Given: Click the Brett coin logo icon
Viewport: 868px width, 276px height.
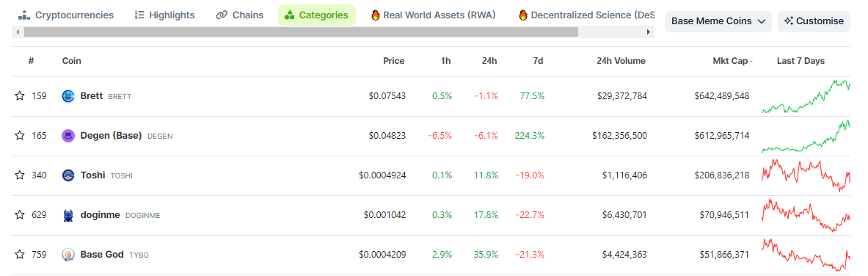Looking at the screenshot, I should (68, 96).
